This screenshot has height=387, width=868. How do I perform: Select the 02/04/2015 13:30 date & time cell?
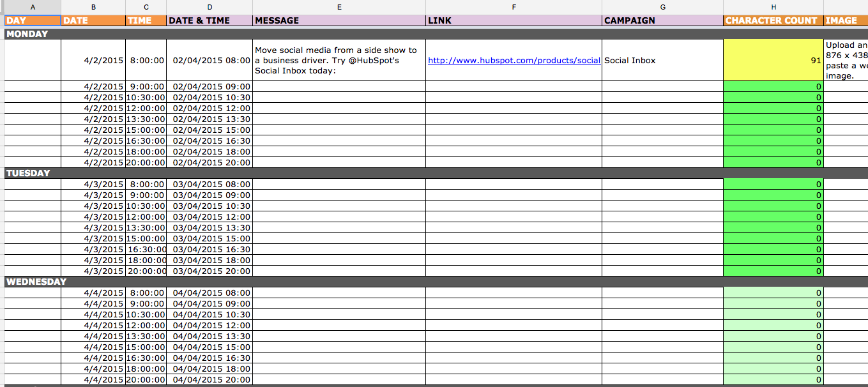tap(209, 119)
